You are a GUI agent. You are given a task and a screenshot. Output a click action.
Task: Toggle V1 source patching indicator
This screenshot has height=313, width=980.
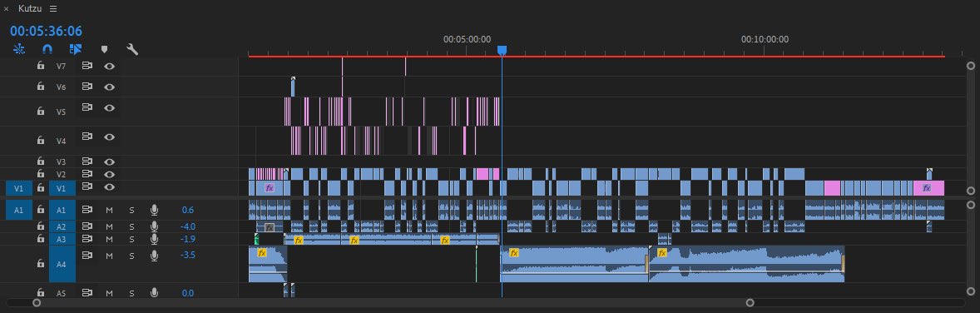19,187
